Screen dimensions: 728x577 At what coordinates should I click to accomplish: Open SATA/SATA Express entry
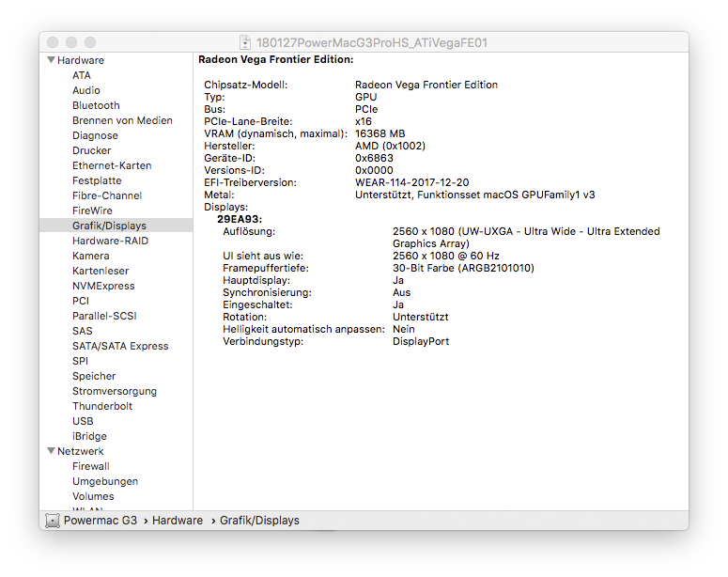[121, 346]
